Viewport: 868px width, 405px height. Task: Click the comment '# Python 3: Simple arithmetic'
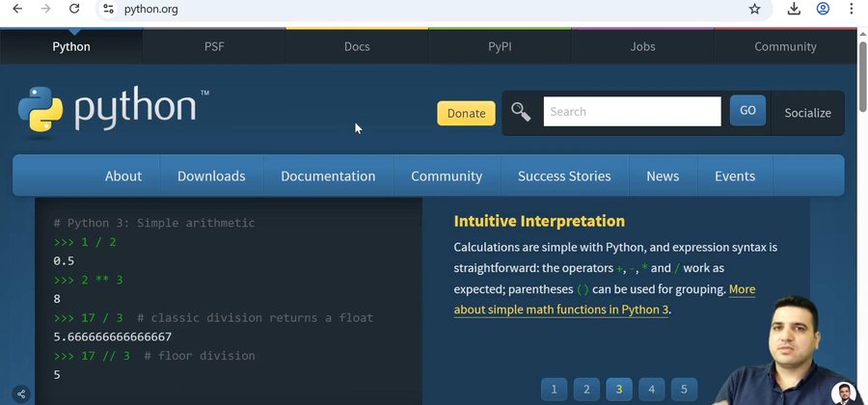point(154,223)
